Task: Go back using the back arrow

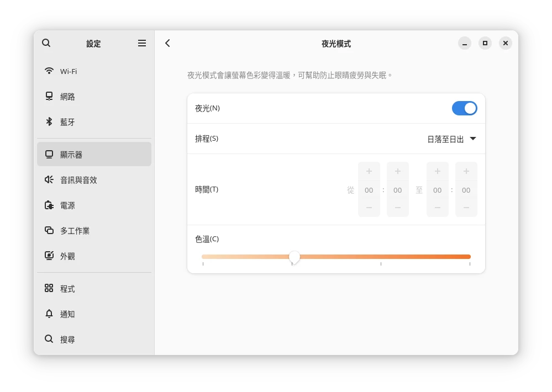Action: click(168, 43)
